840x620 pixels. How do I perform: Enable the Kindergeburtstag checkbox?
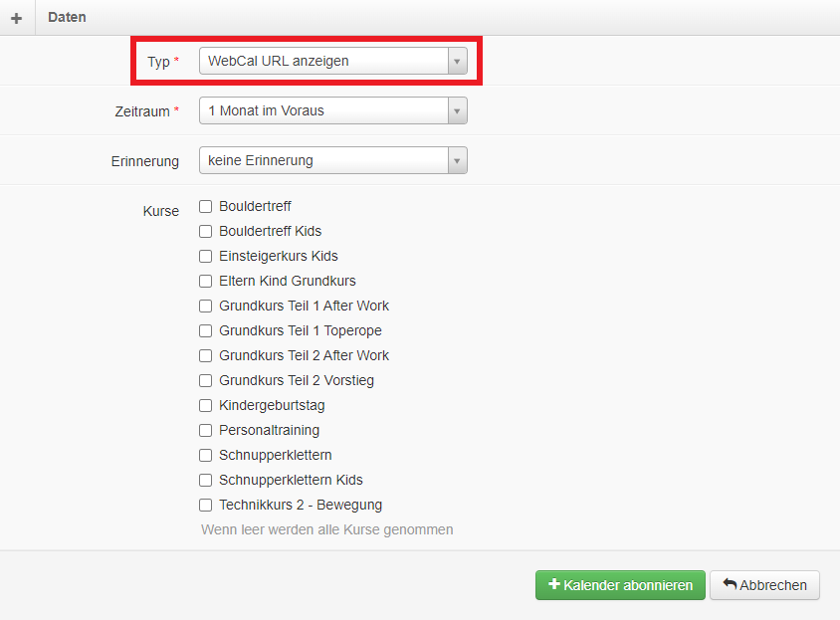(205, 405)
